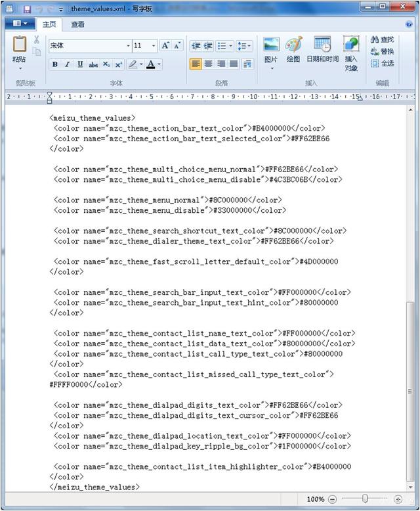Screen dimensions: 420x511
Task: Toggle bold formatting
Action: (55, 64)
